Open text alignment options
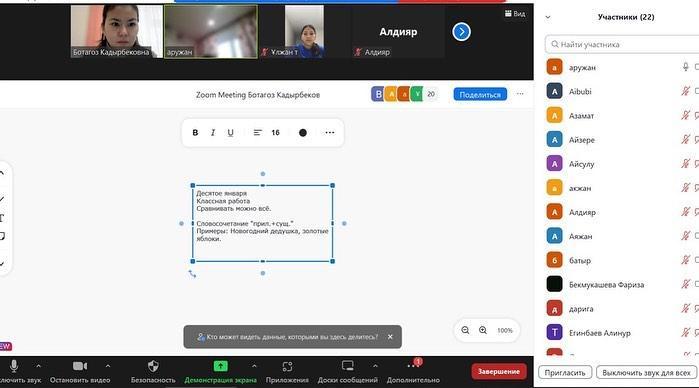 [x=257, y=132]
